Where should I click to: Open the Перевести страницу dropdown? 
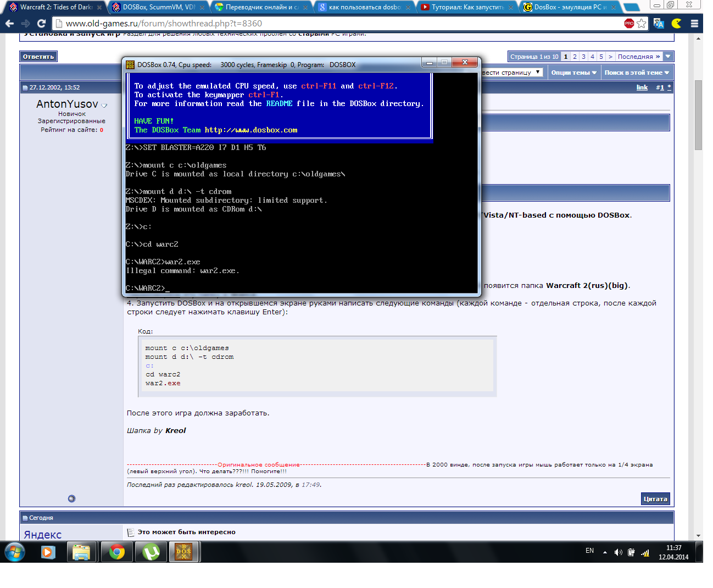tap(512, 73)
